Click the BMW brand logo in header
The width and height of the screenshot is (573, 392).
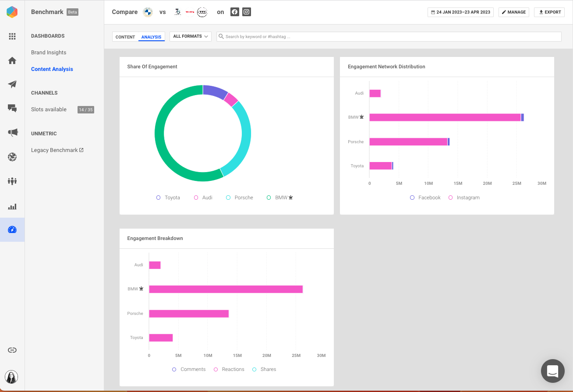148,12
